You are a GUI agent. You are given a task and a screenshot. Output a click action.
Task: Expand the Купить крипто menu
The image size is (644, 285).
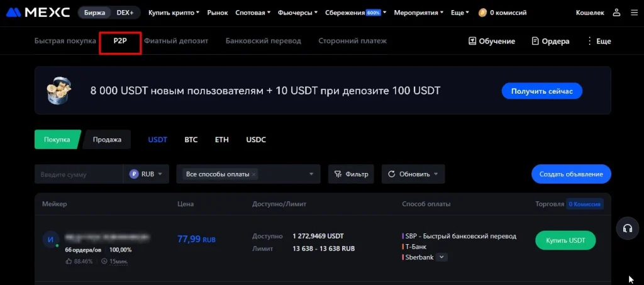click(x=174, y=13)
